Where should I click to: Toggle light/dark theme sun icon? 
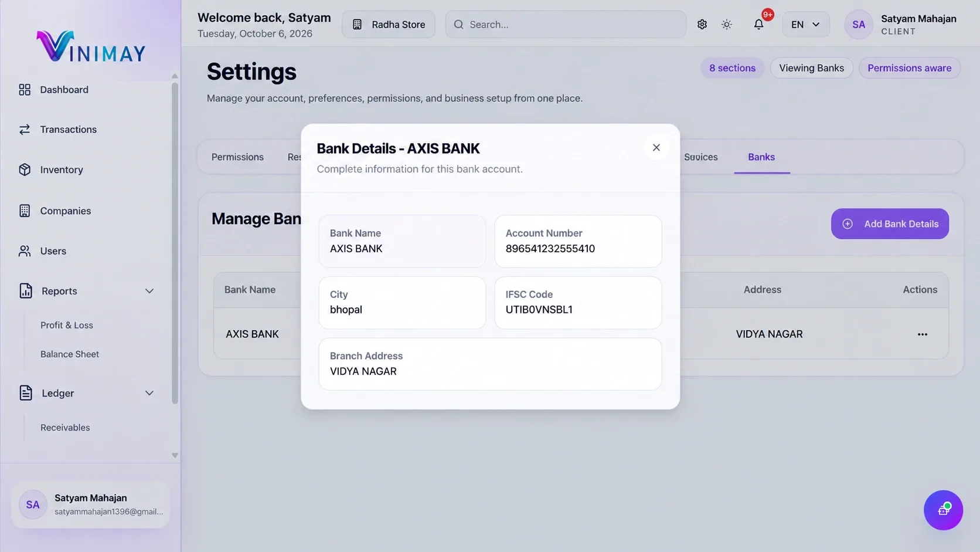727,25
